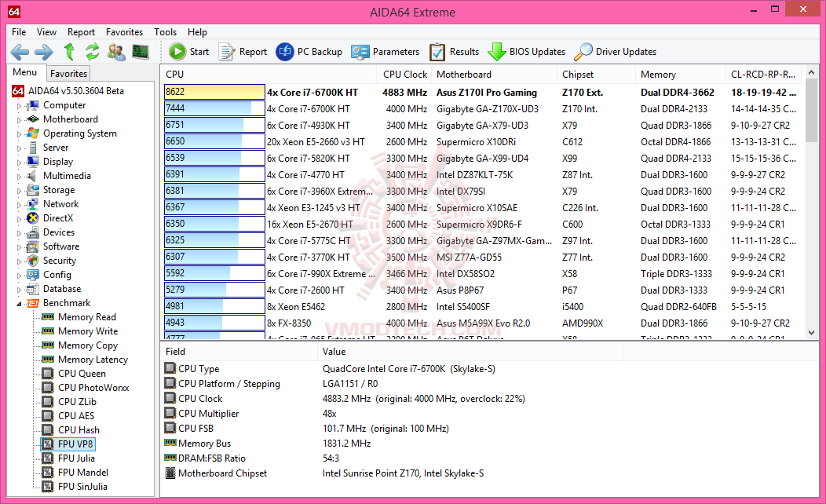
Task: Select the FPU Julia benchmark
Action: pos(76,458)
